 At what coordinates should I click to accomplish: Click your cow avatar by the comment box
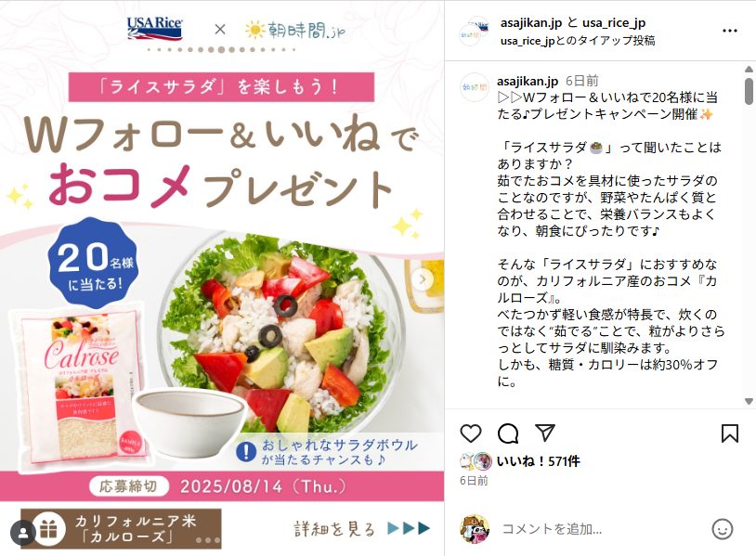pos(475,529)
